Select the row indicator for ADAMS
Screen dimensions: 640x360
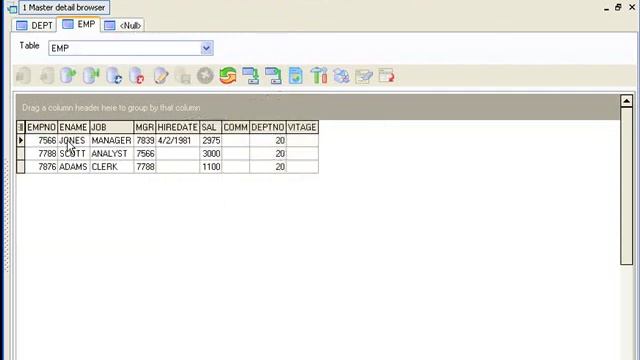pyautogui.click(x=21, y=167)
